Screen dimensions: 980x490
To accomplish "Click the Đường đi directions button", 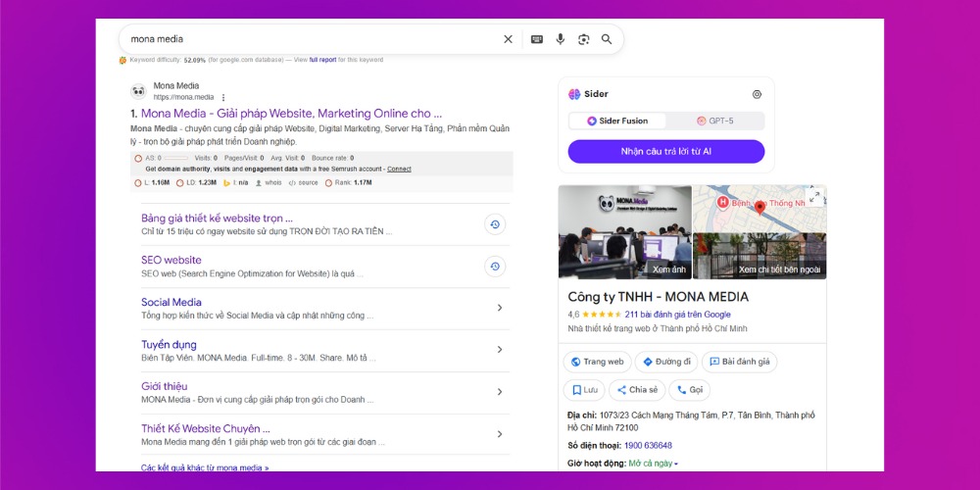I will click(x=666, y=362).
